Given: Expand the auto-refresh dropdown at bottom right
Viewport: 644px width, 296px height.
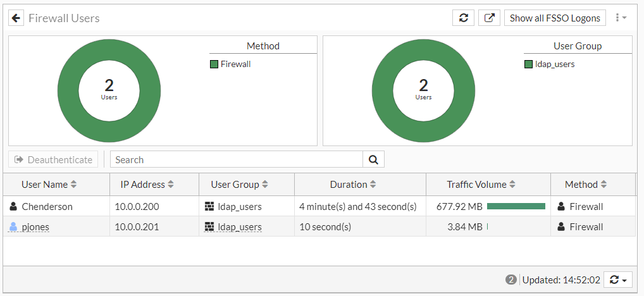Looking at the screenshot, I should coord(619,280).
